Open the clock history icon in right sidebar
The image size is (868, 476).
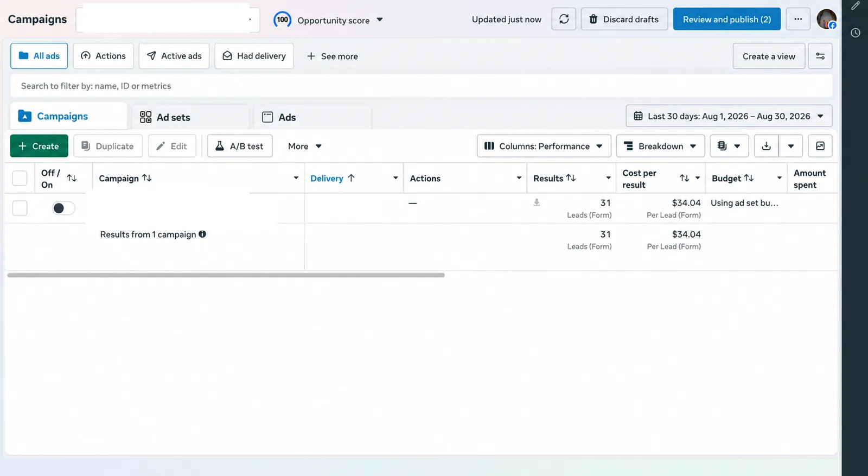tap(856, 33)
